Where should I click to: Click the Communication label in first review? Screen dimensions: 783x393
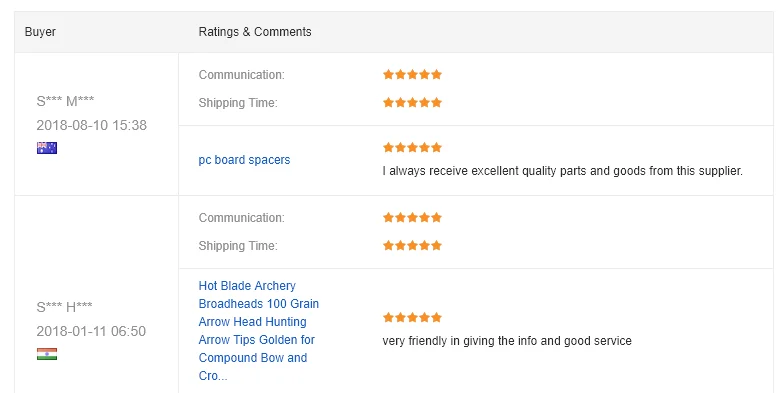pos(241,74)
